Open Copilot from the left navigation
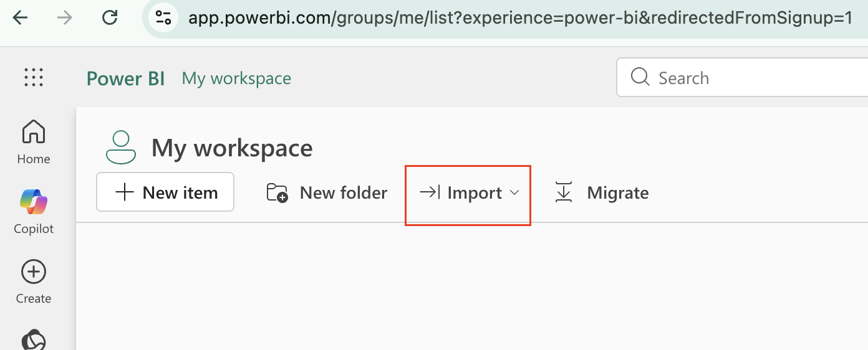The width and height of the screenshot is (868, 350). (34, 212)
